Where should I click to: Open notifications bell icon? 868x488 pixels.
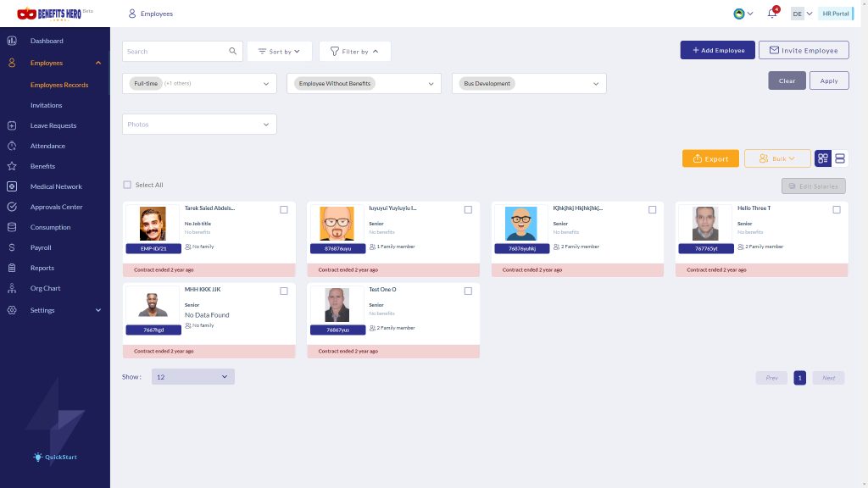(772, 14)
